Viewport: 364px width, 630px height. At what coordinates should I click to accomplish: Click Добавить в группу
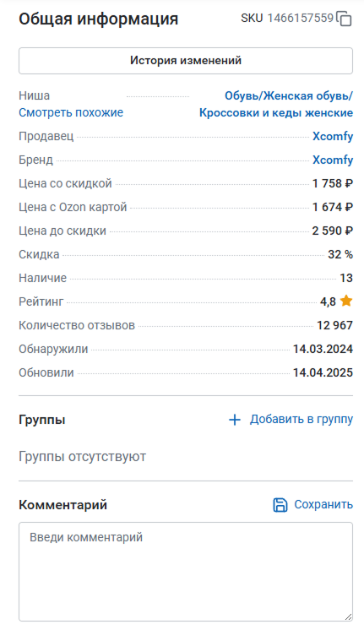point(302,420)
